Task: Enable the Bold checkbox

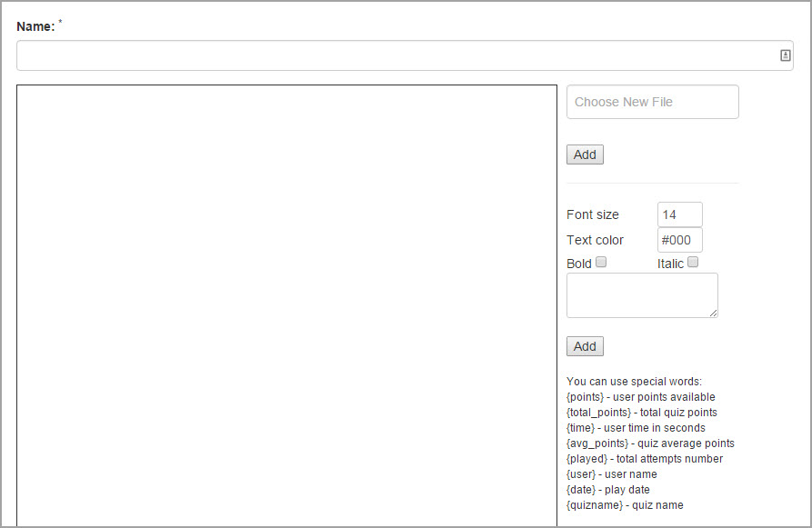Action: [x=601, y=262]
